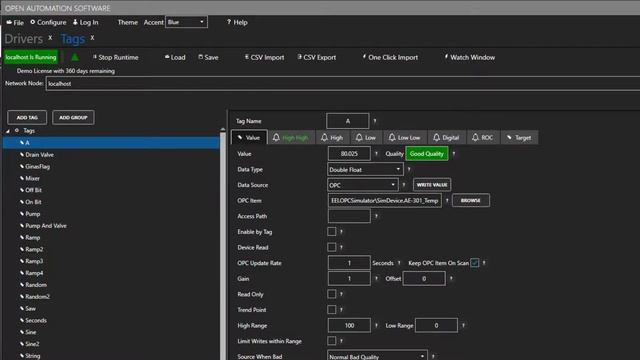
Task: Click the Load toolbar item
Action: click(175, 58)
